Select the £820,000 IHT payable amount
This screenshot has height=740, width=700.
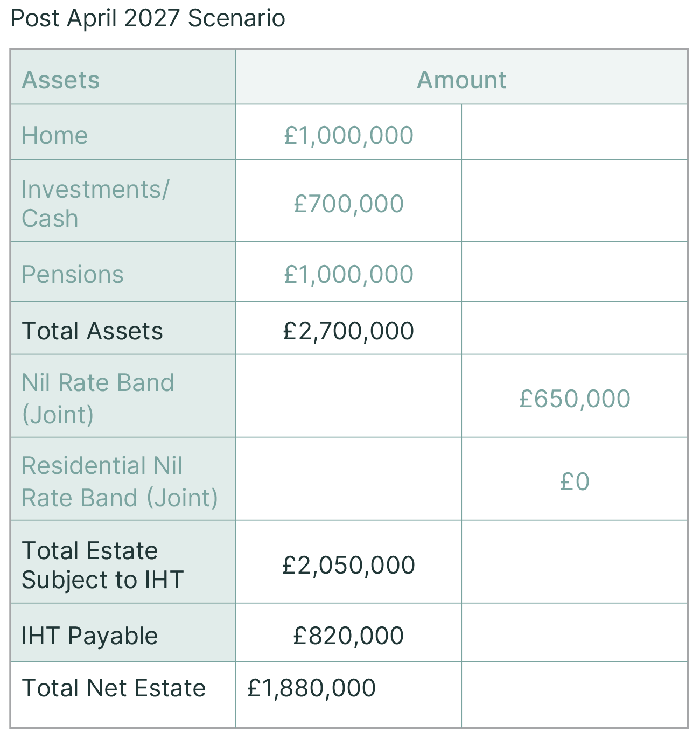click(348, 636)
